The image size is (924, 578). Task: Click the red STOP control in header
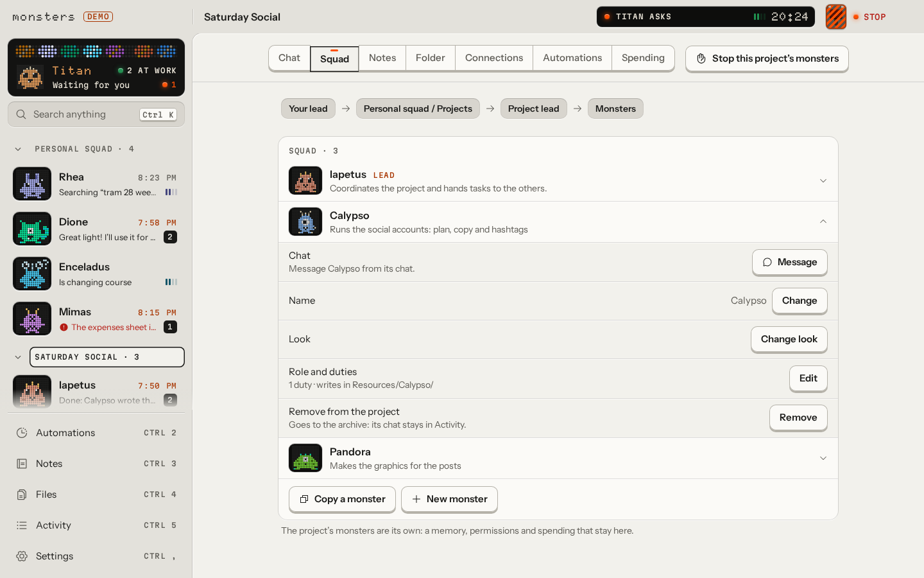(x=869, y=17)
